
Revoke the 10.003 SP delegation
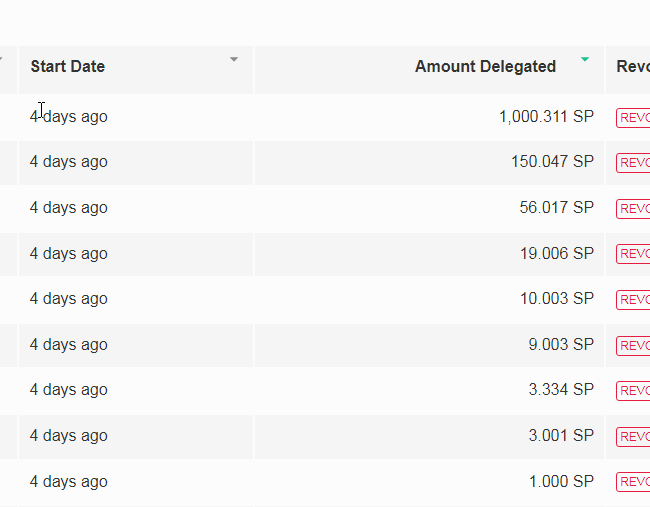point(634,299)
